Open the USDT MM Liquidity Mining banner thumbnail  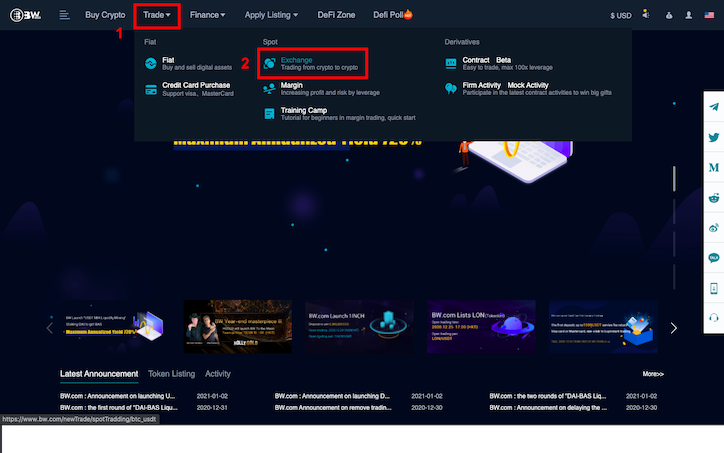[x=115, y=326]
